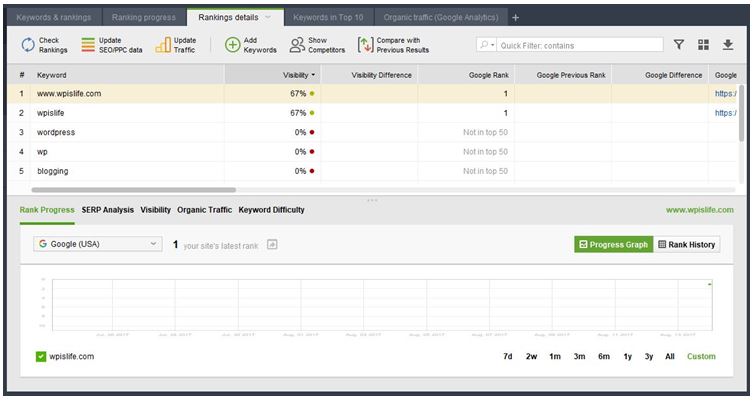Select the keyword row wpislife
Image resolution: width=754 pixels, height=401 pixels.
(x=372, y=113)
